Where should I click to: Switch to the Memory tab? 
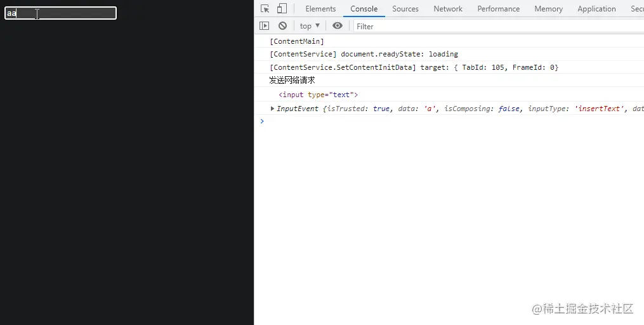[x=548, y=9]
